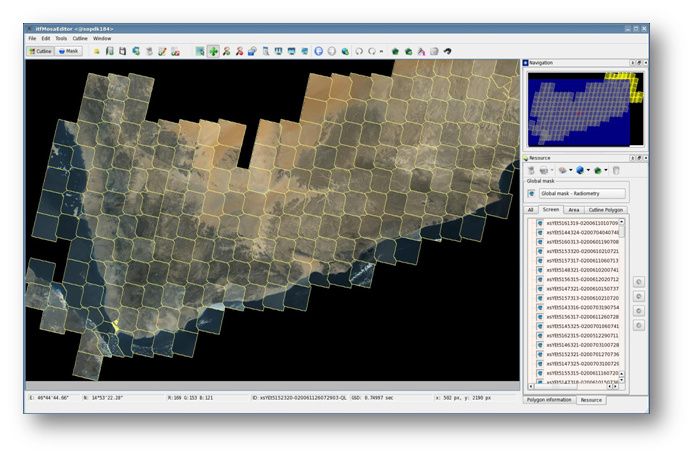Open the Cutline menu
This screenshot has height=457, width=693.
coord(78,38)
